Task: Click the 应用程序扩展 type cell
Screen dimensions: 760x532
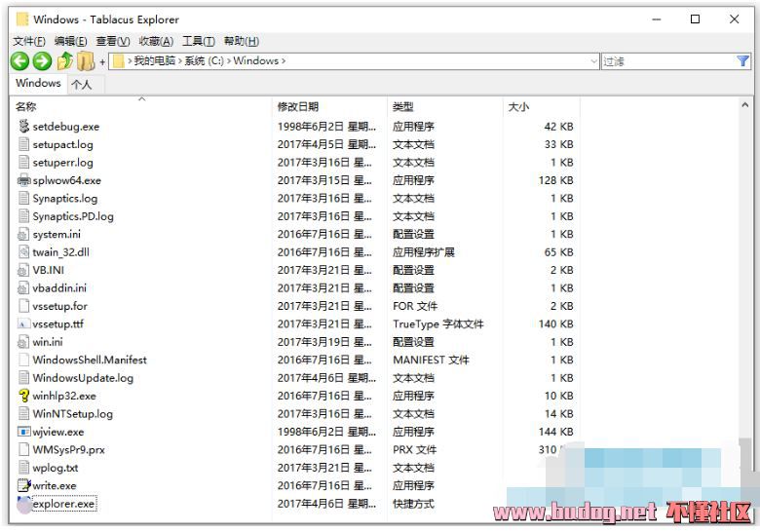Action: pos(424,252)
